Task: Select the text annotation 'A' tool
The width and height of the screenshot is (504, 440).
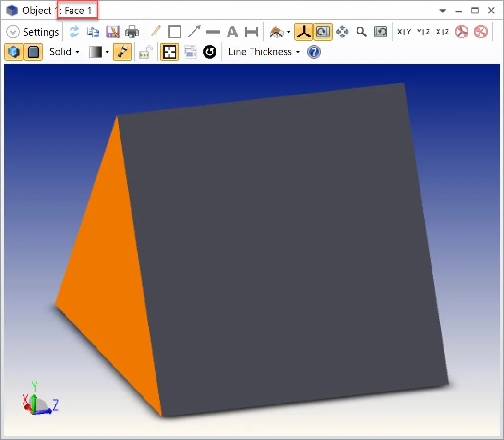Action: tap(232, 32)
